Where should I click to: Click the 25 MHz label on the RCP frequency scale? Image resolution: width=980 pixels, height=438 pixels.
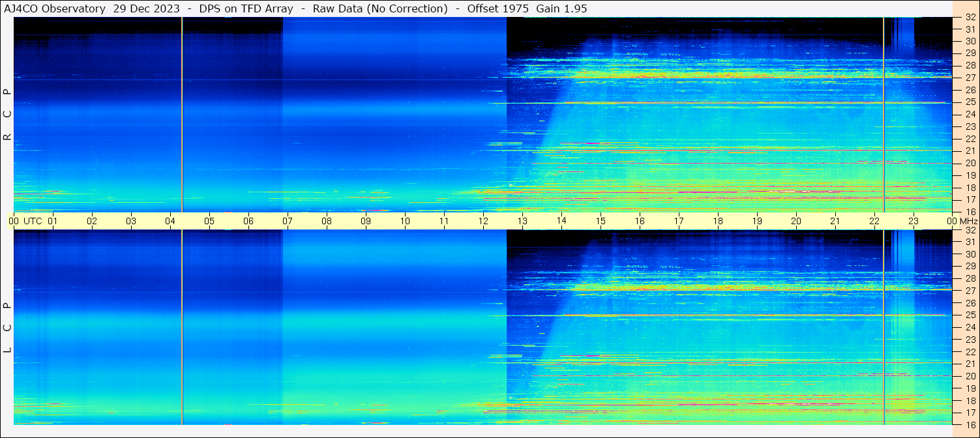click(970, 102)
